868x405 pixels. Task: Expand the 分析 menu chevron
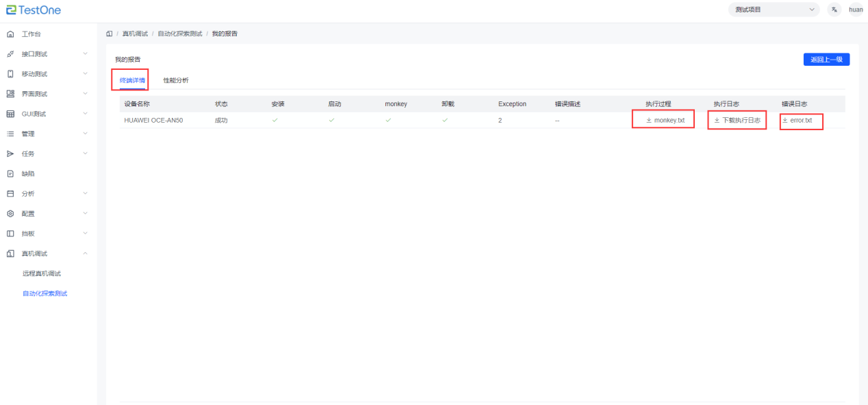[85, 194]
